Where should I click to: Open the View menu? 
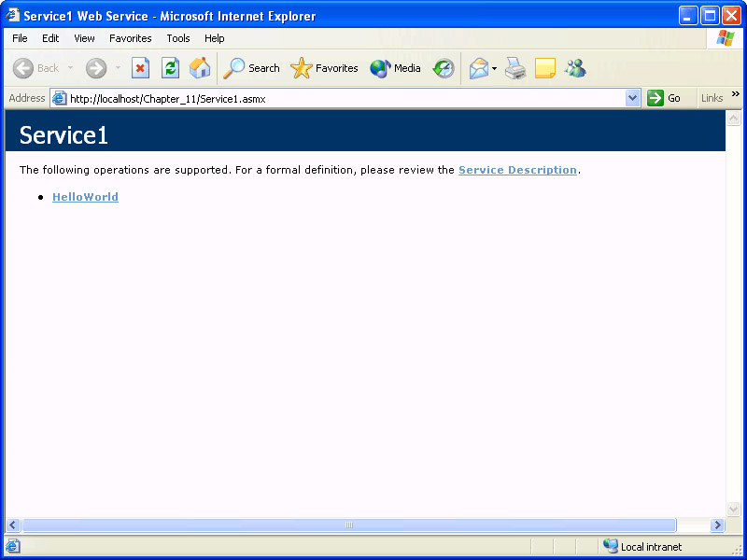click(x=84, y=38)
